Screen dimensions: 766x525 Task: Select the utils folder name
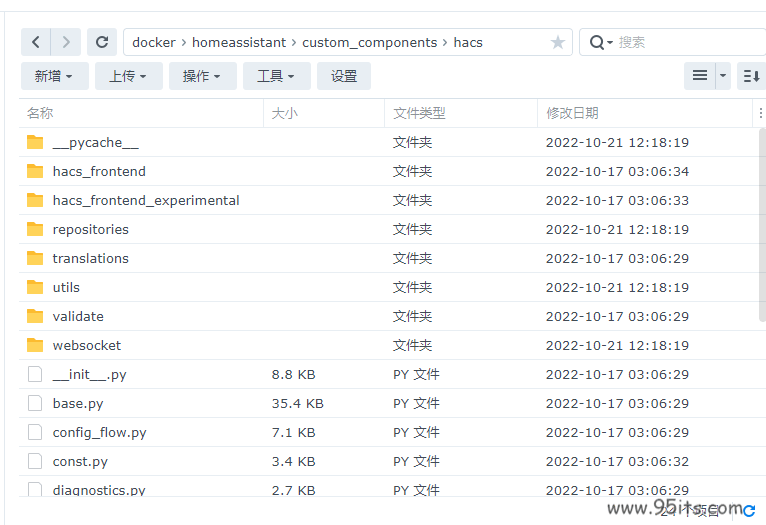[x=66, y=287]
